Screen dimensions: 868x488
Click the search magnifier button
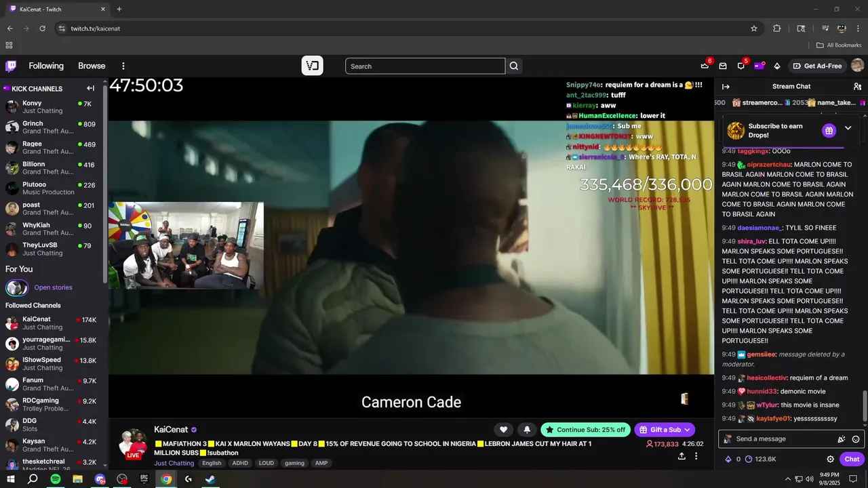[514, 66]
